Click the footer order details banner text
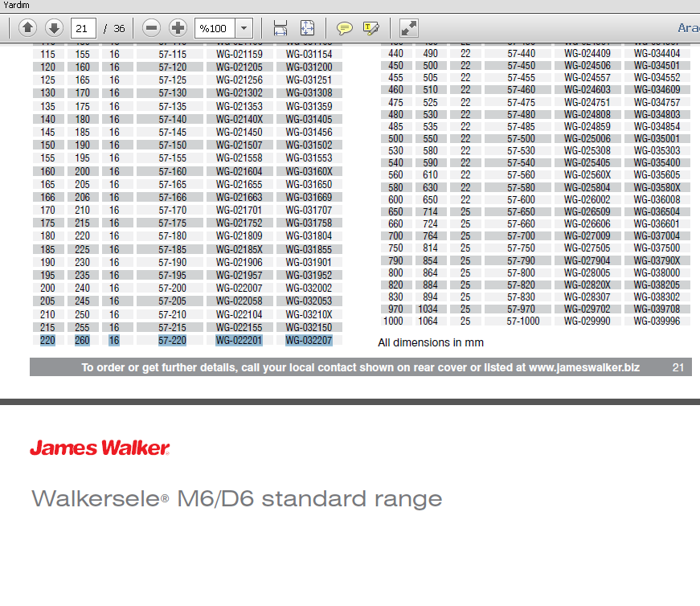This screenshot has width=700, height=606. (361, 367)
